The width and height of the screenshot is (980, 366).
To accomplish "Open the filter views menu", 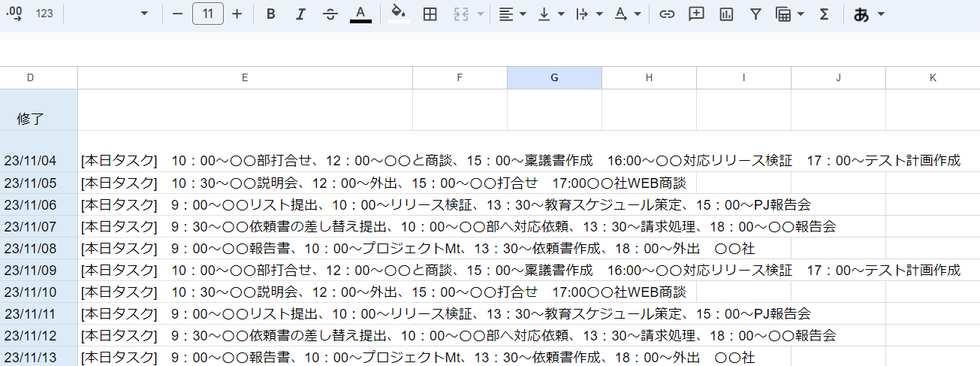I will tap(789, 14).
